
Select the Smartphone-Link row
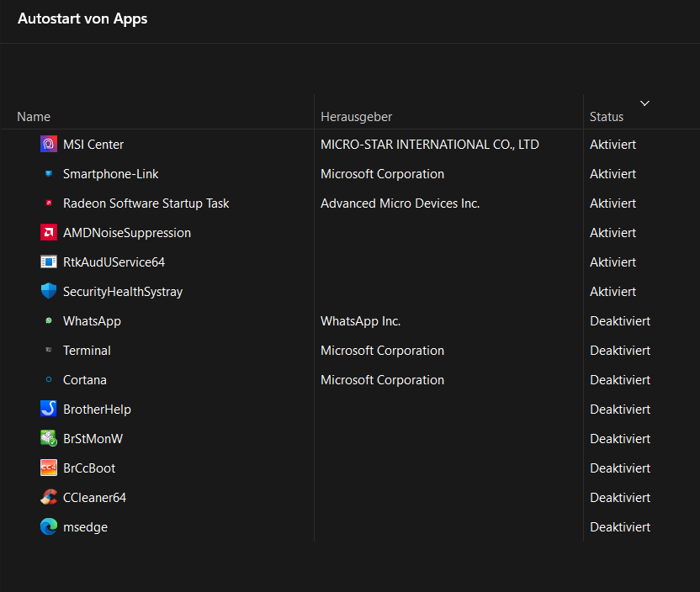(110, 174)
